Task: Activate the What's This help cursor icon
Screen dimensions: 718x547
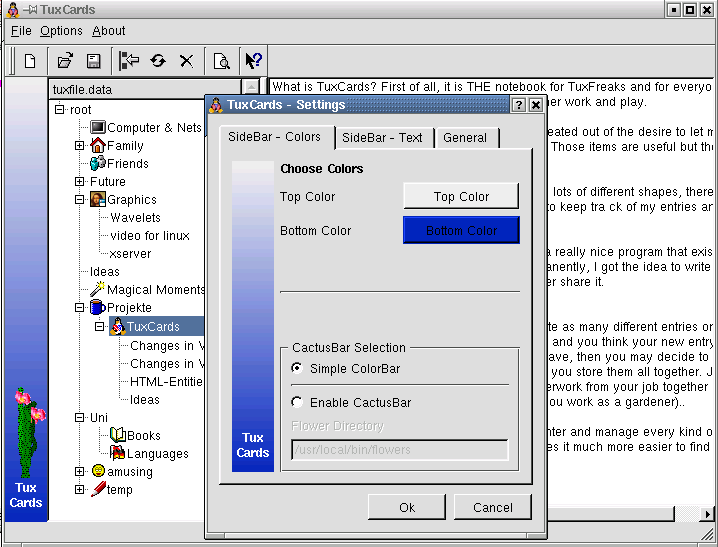Action: click(x=253, y=60)
